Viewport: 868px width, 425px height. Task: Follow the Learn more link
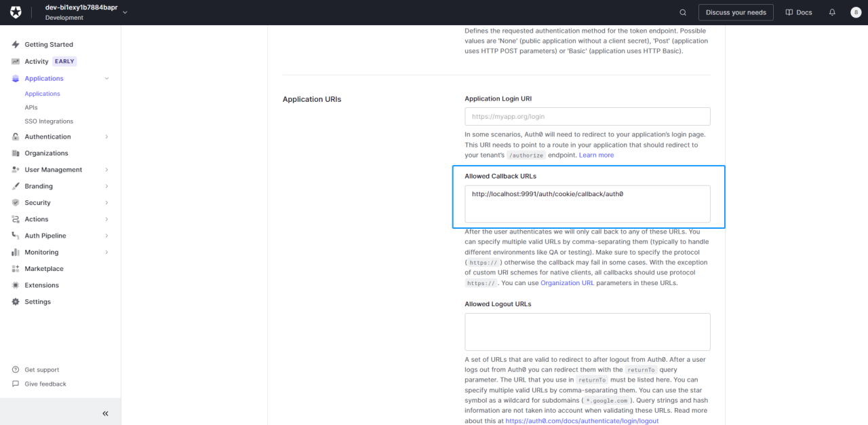(596, 155)
